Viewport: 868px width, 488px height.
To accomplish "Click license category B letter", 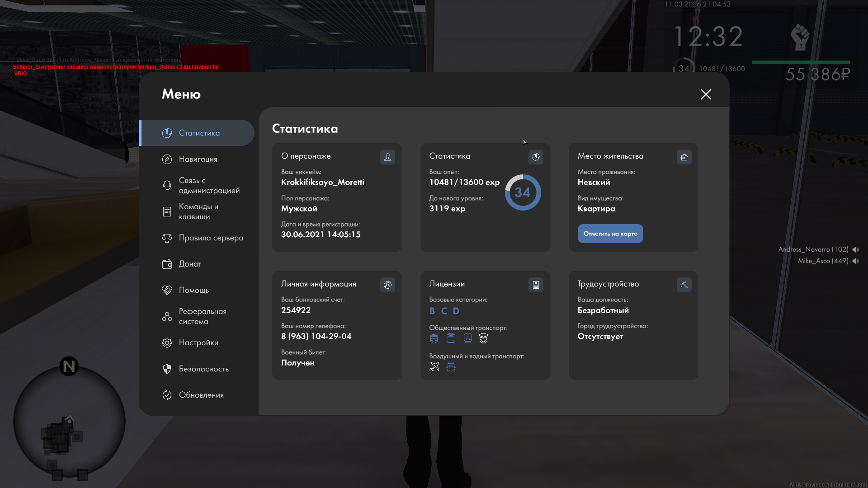I will coord(432,311).
